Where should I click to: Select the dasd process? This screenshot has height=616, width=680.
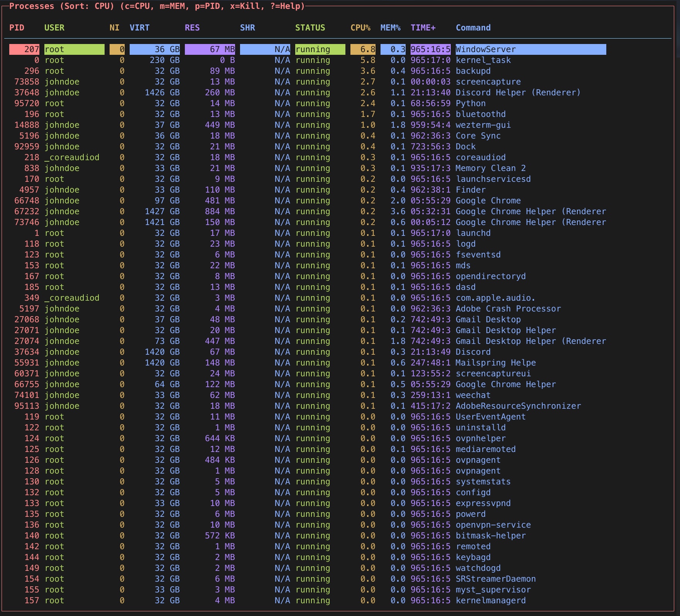[x=308, y=287]
